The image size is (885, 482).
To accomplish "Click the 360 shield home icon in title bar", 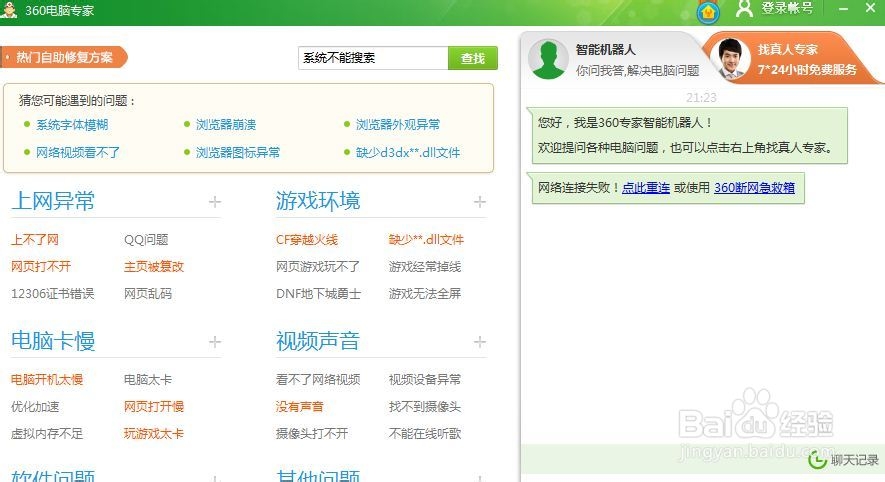I will [708, 11].
